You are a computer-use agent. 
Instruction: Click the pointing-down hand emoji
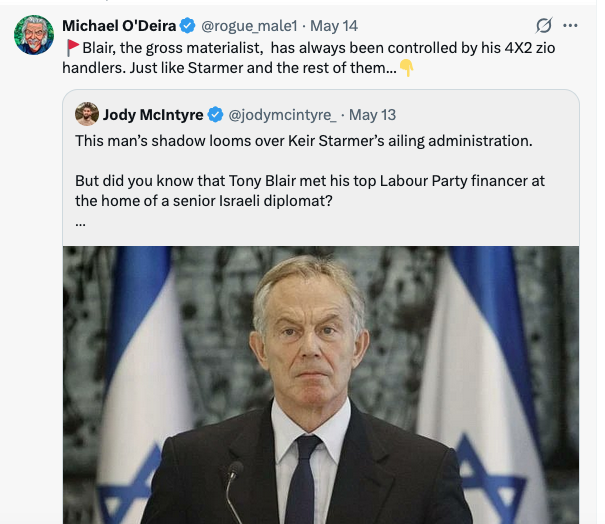(x=406, y=68)
